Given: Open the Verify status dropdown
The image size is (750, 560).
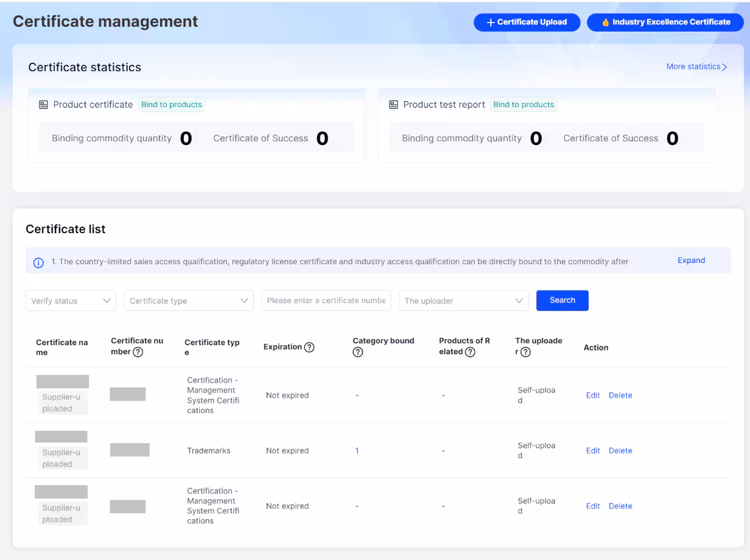Looking at the screenshot, I should click(71, 301).
